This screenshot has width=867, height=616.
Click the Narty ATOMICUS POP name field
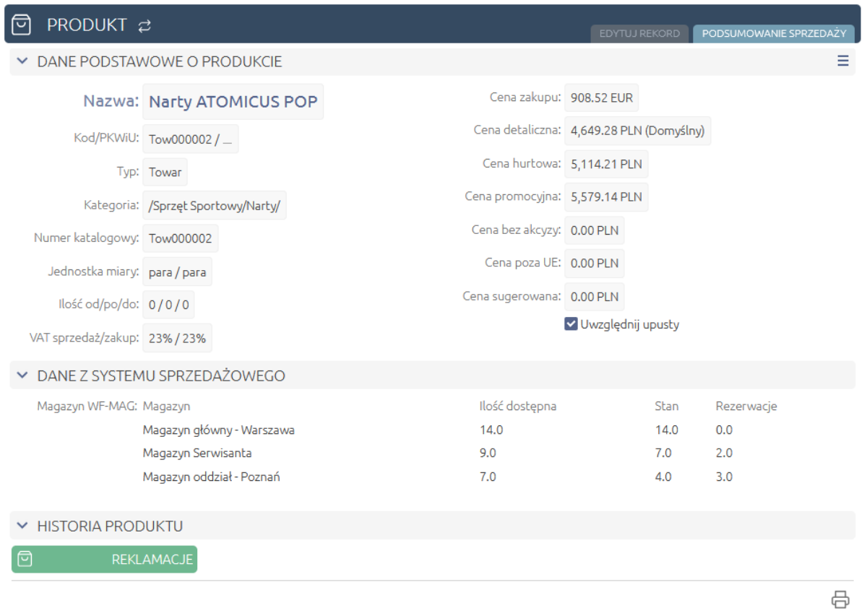click(233, 102)
